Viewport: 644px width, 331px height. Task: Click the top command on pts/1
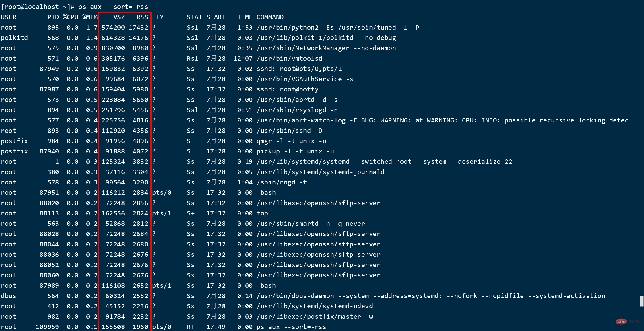[x=262, y=213]
